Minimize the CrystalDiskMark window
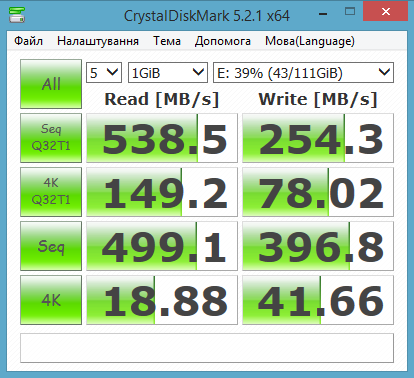The image size is (414, 378). 323,13
